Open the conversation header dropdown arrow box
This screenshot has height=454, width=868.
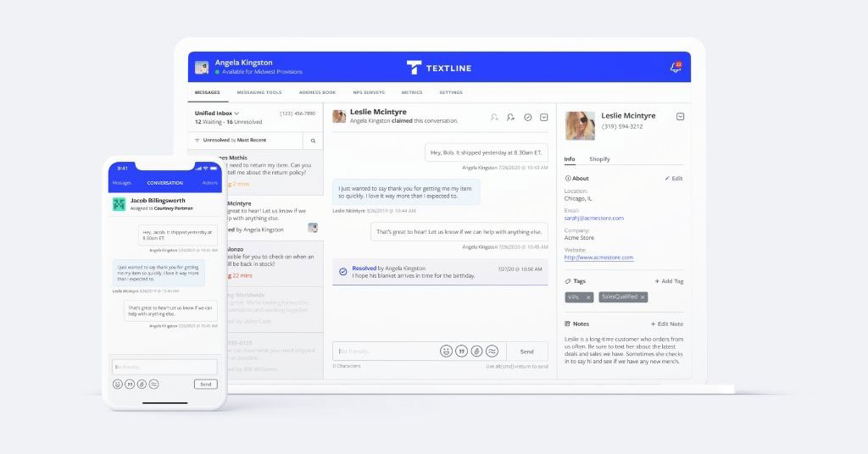pyautogui.click(x=543, y=117)
